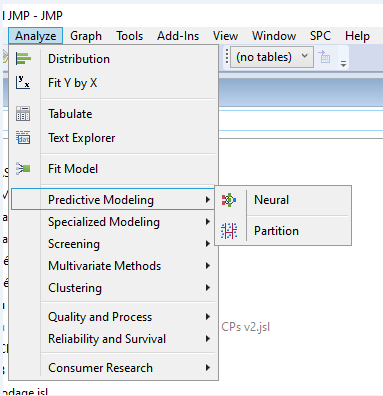Viewport: 383px width, 396px height.
Task: Choose Fit Y by X
Action: (113, 83)
